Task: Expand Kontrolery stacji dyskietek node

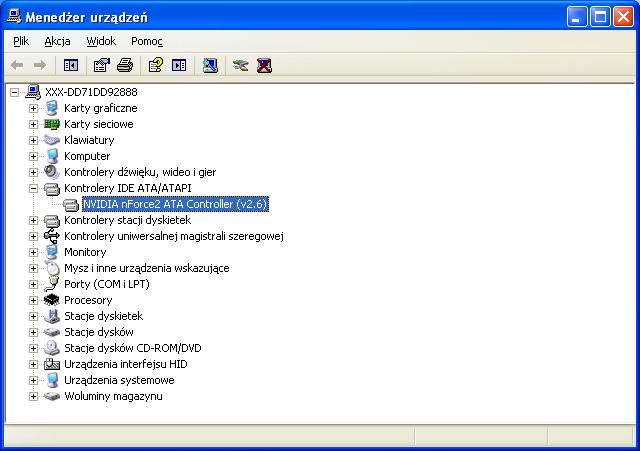Action: pos(33,220)
